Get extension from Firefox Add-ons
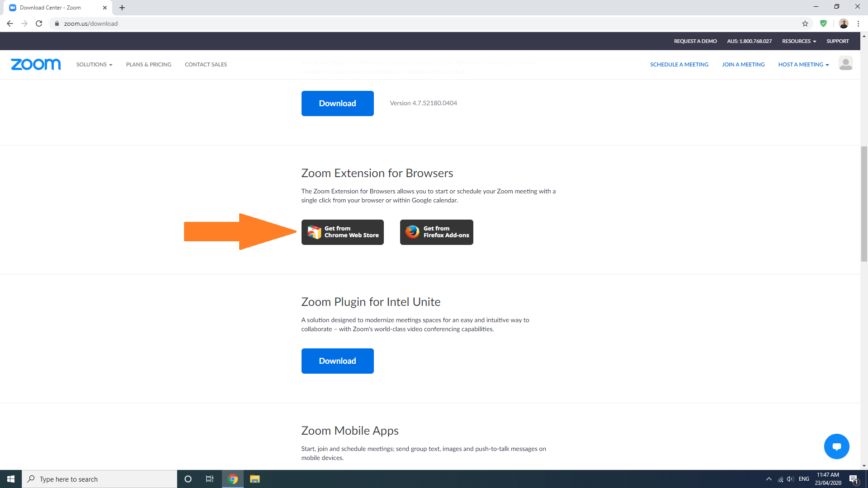868x488 pixels. pos(436,232)
